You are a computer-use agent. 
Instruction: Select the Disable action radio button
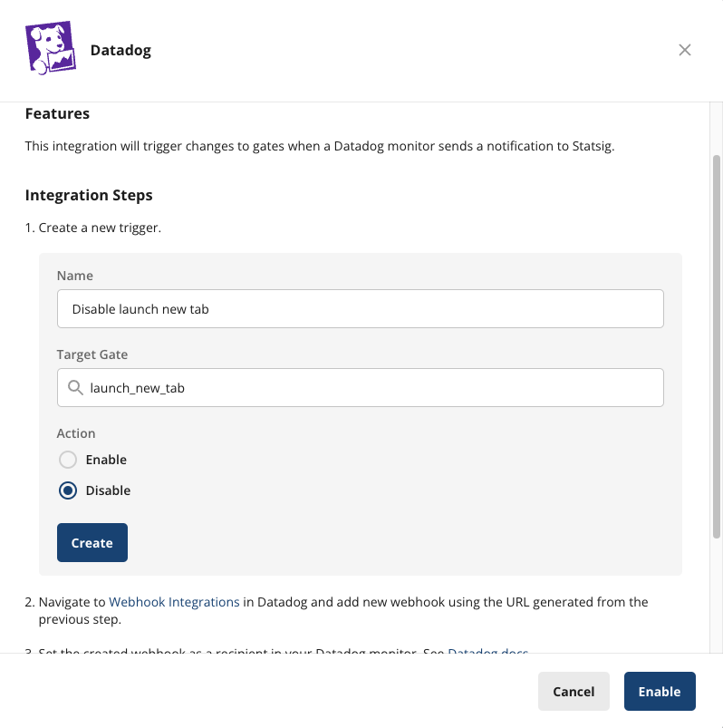pos(67,490)
